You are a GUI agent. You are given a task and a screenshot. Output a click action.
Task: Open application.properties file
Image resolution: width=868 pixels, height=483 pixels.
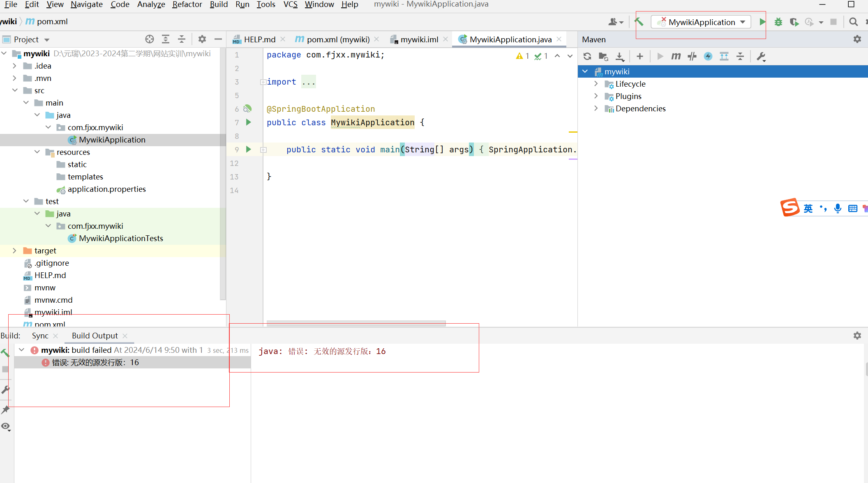tap(106, 189)
